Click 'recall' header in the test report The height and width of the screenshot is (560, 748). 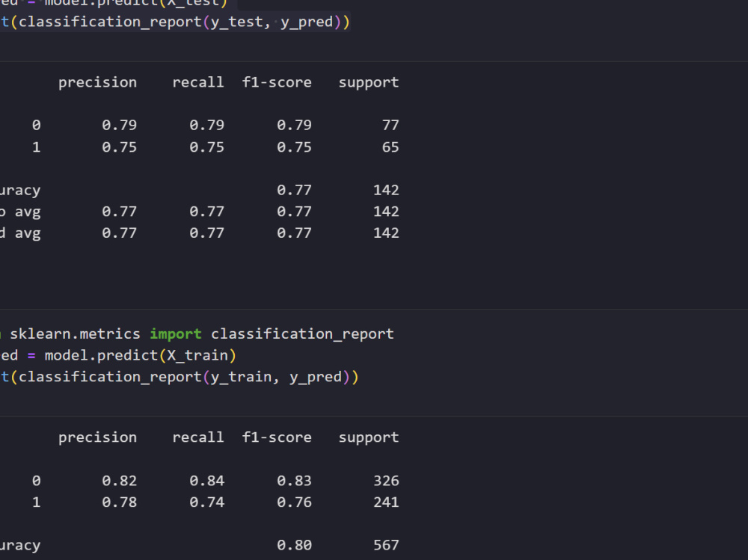198,82
